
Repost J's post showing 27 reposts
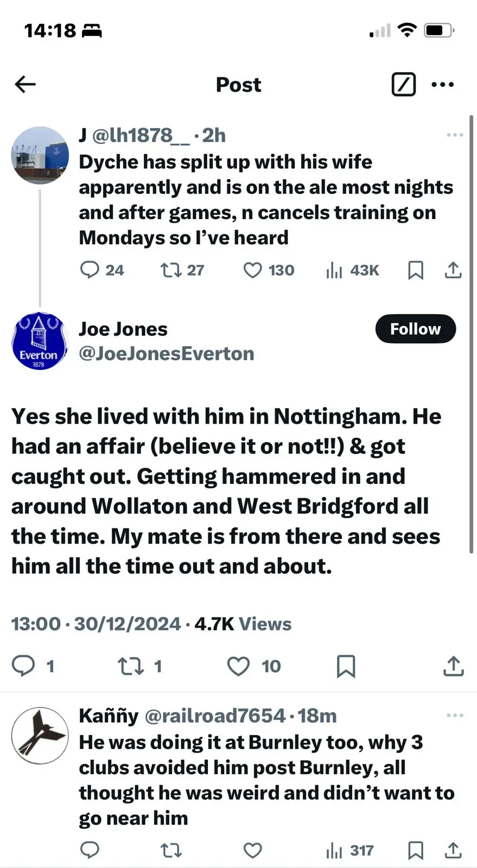tap(171, 270)
